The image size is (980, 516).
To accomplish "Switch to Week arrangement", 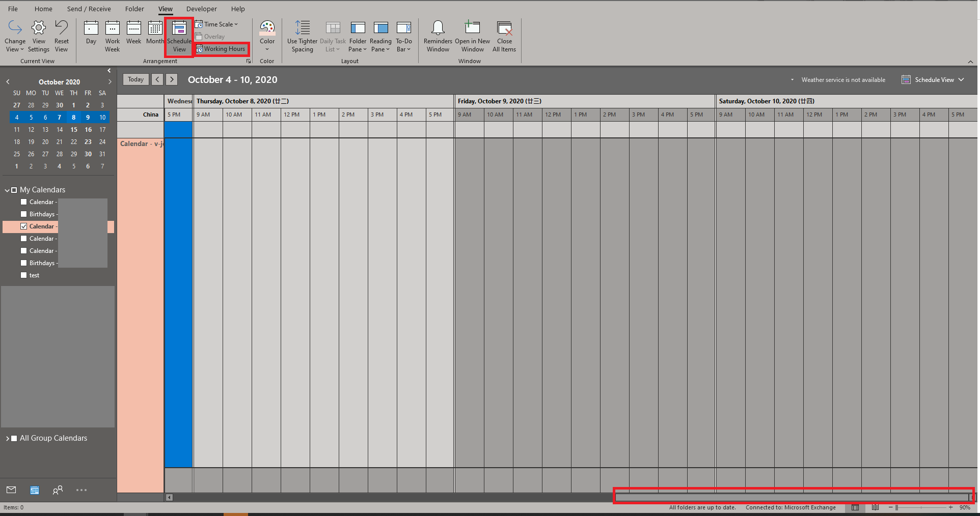I will [x=134, y=34].
